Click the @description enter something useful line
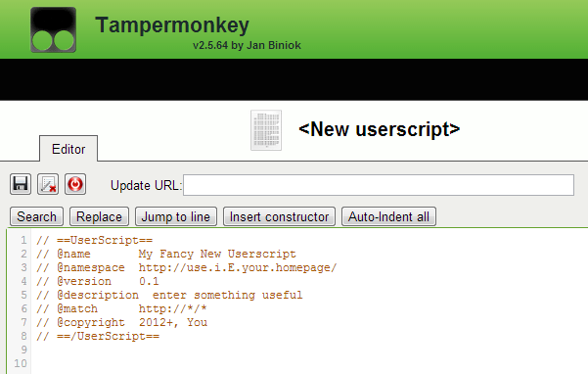This screenshot has width=588, height=374. [169, 295]
